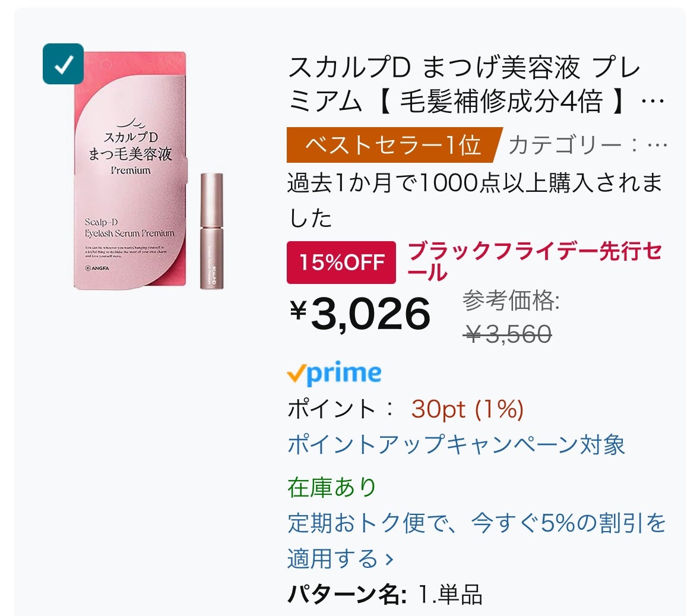Click the 30pt (1%) points value
The image size is (700, 616).
(467, 409)
